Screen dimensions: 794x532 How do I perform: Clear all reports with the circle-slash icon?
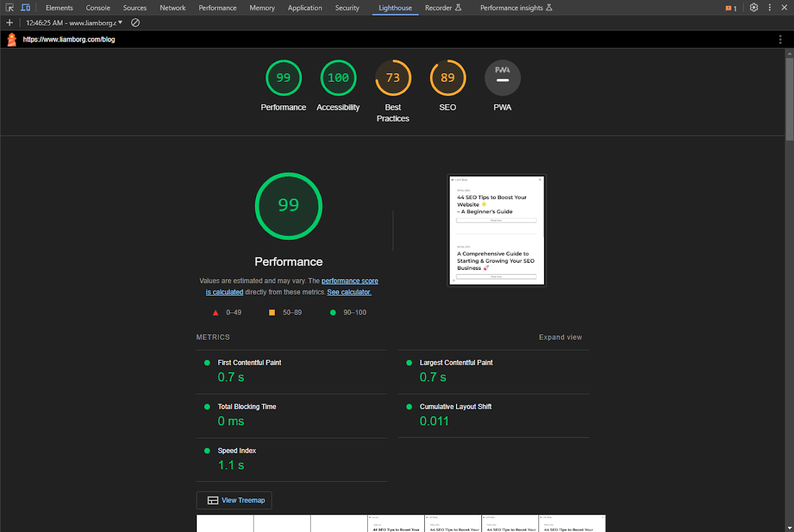pyautogui.click(x=135, y=22)
